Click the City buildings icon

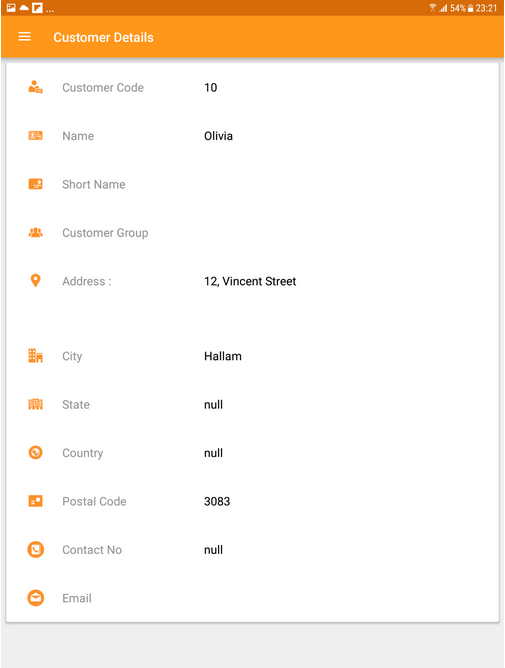click(x=35, y=356)
